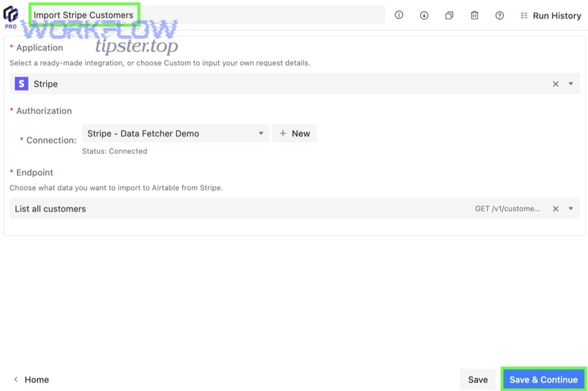Save and continue the workflow

pos(544,379)
